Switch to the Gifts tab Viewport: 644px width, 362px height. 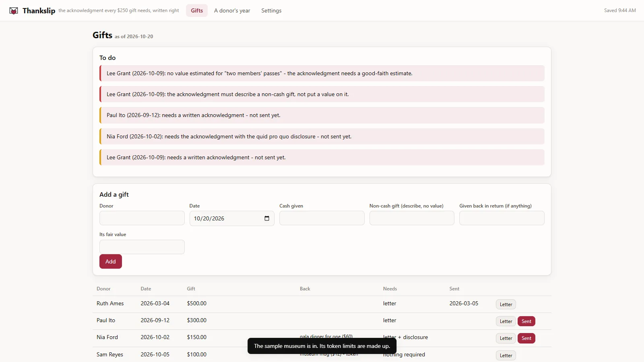coord(197,10)
